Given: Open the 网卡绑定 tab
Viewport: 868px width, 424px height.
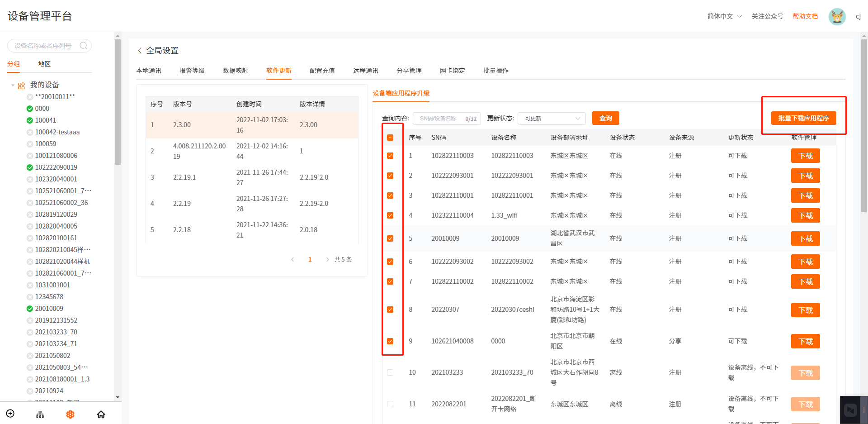Looking at the screenshot, I should [x=453, y=71].
